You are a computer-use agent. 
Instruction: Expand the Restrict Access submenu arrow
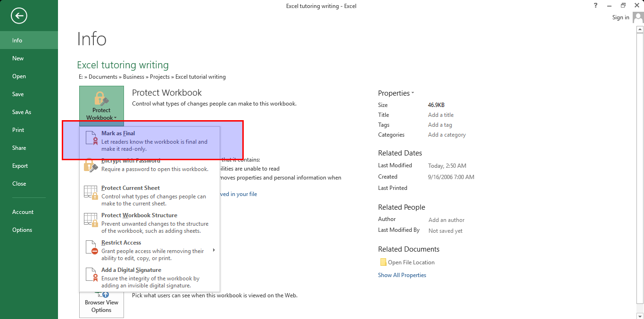(214, 250)
